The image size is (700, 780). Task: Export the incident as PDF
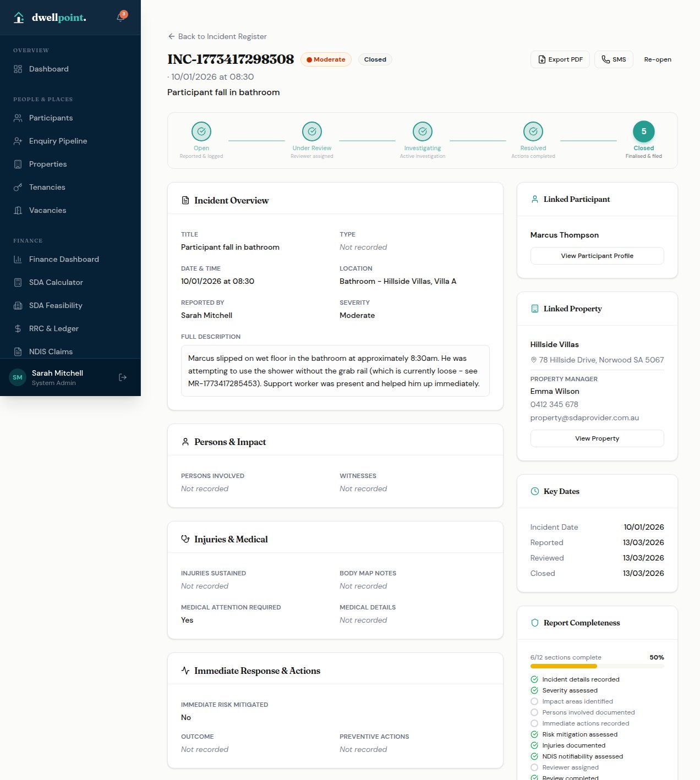coord(560,59)
